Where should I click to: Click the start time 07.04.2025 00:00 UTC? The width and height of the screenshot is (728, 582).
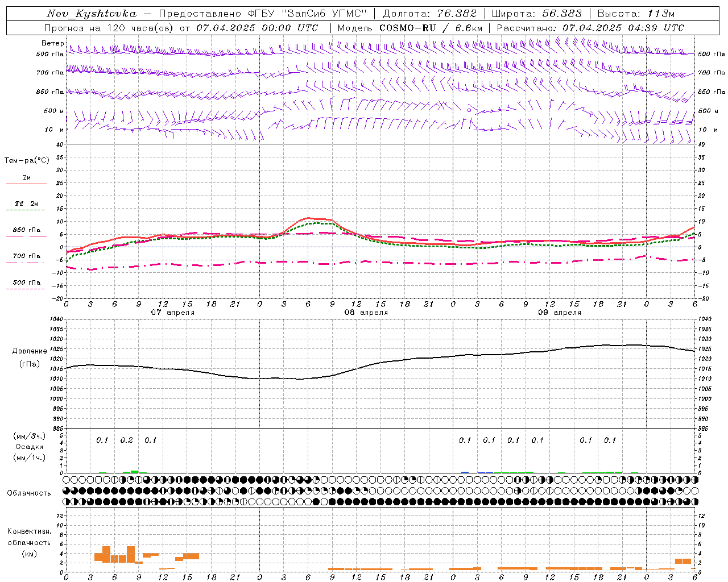(257, 28)
